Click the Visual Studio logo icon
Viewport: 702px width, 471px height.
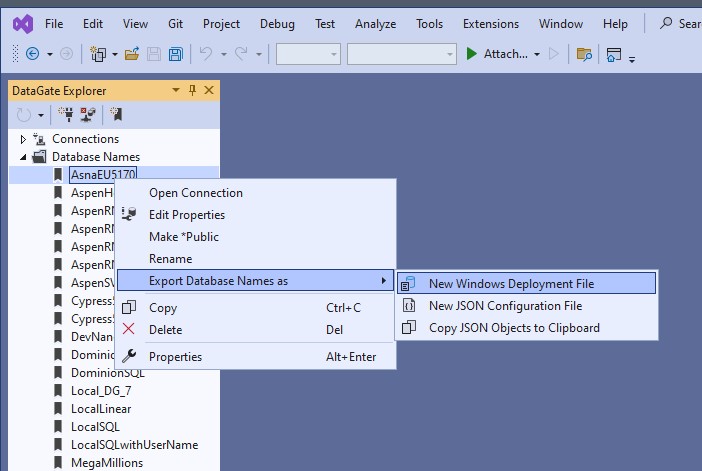pos(23,24)
